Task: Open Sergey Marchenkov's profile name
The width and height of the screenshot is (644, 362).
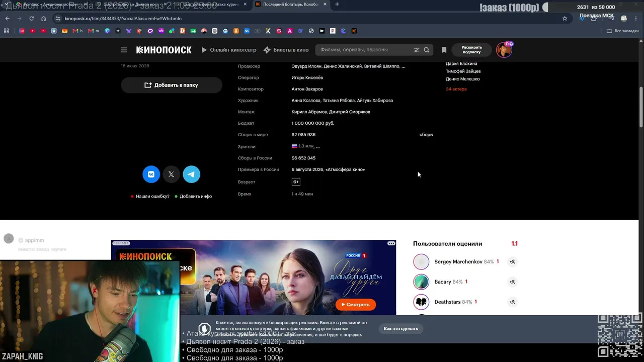Action: tap(458, 262)
